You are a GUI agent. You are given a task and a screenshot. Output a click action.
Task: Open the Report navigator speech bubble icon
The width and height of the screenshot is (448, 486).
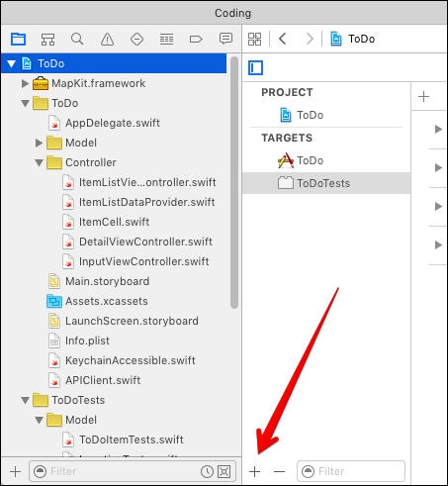tap(225, 39)
